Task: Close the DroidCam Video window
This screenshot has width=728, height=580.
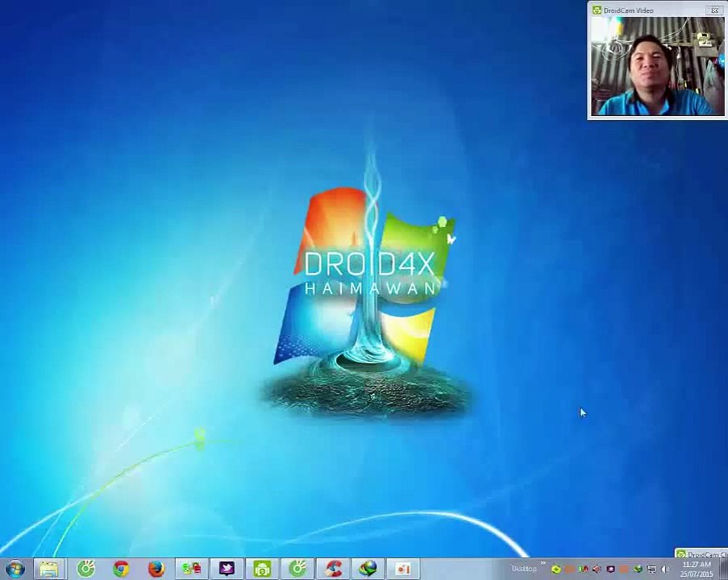Action: pos(714,10)
